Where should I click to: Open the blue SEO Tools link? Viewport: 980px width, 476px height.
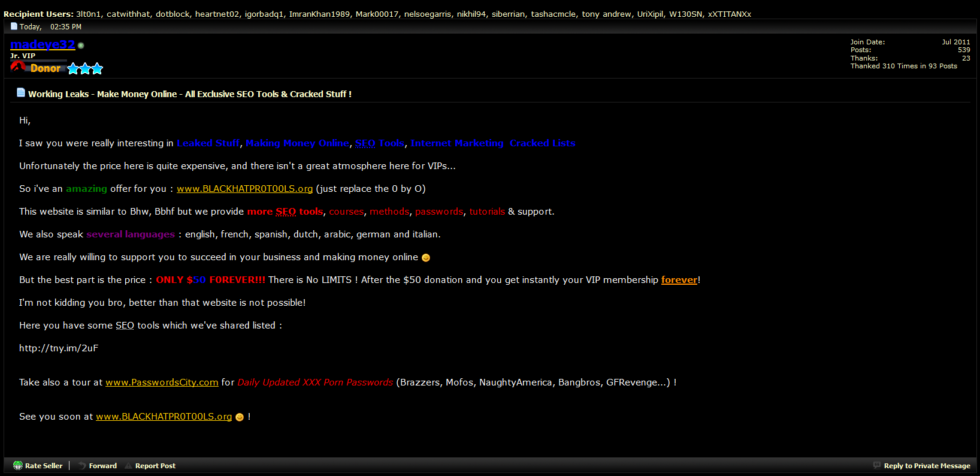[380, 143]
